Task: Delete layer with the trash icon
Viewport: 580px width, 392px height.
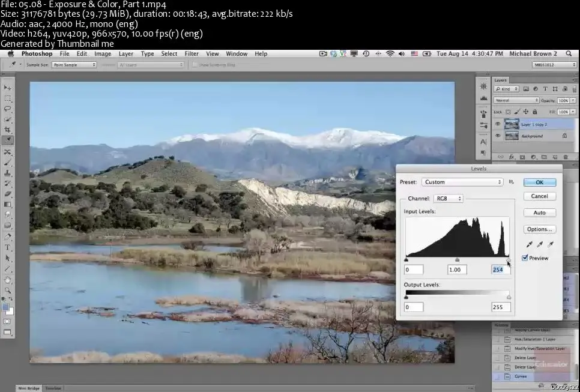Action: pyautogui.click(x=565, y=157)
